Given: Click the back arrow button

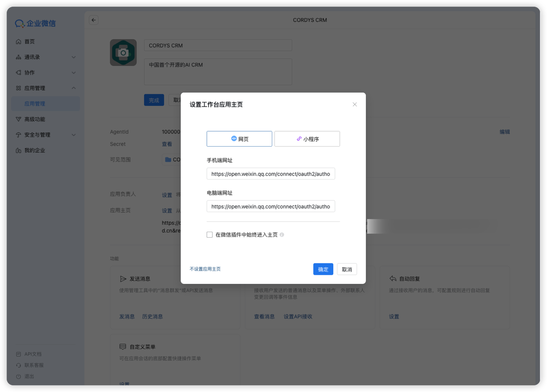Looking at the screenshot, I should 94,20.
